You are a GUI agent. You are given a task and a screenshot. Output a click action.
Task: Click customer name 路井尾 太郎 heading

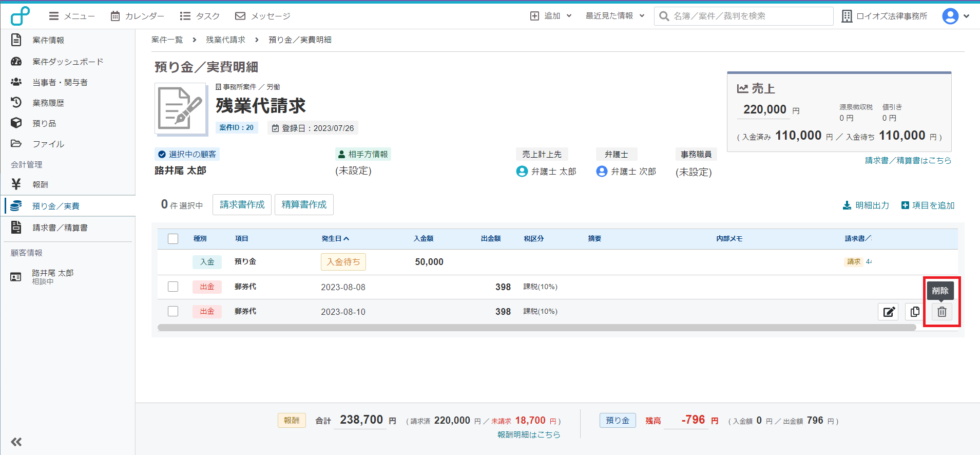pyautogui.click(x=180, y=170)
